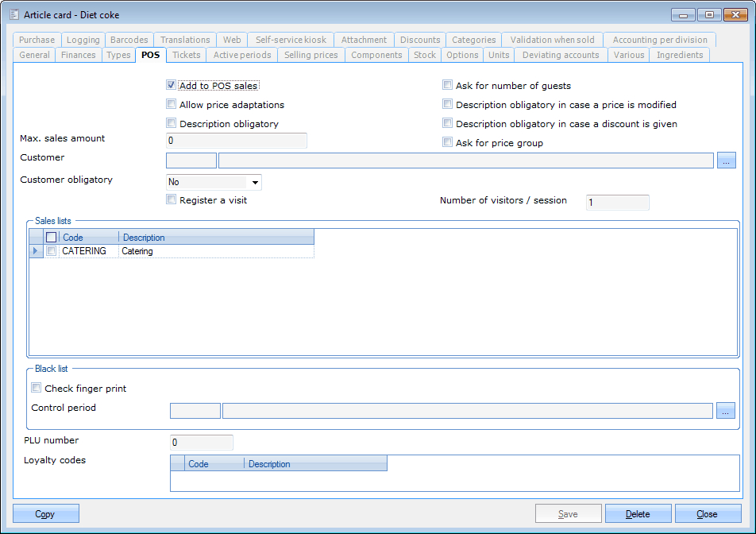Go to the Ingredients tab

[x=679, y=55]
